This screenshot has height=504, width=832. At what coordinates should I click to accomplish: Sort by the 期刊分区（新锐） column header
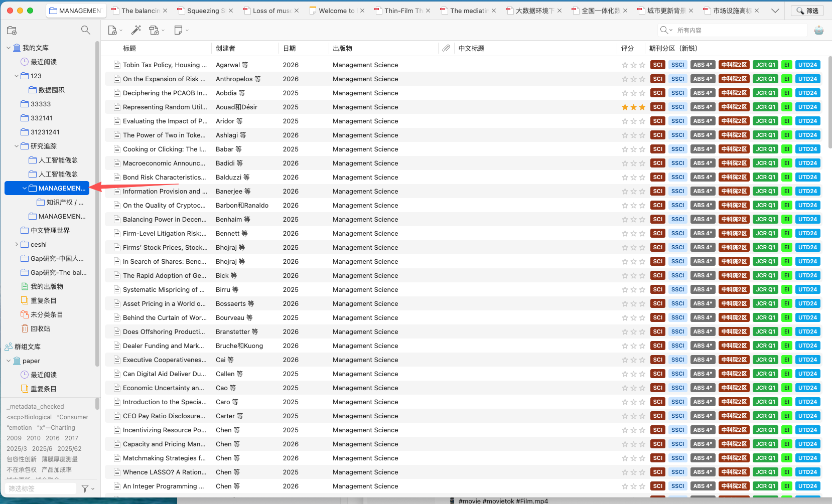coord(673,48)
